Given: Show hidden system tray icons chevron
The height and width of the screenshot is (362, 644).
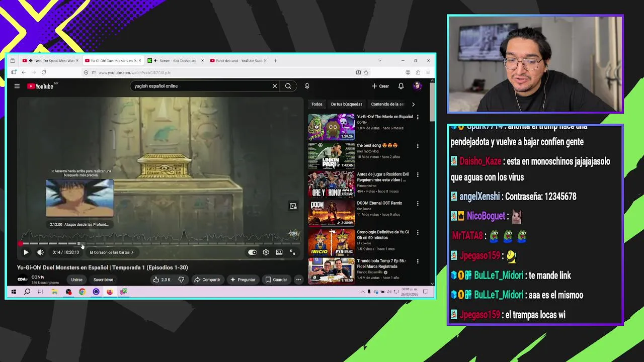Looking at the screenshot, I should [x=362, y=292].
